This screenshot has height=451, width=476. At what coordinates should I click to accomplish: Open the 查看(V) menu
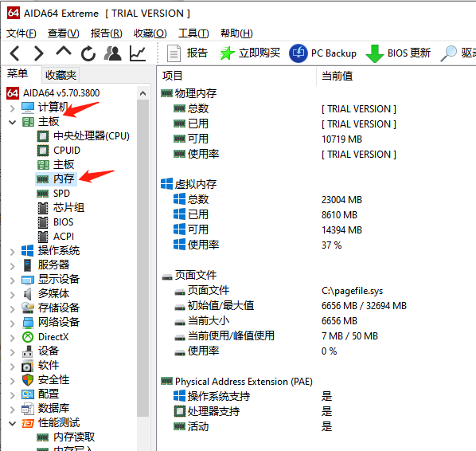[x=64, y=33]
